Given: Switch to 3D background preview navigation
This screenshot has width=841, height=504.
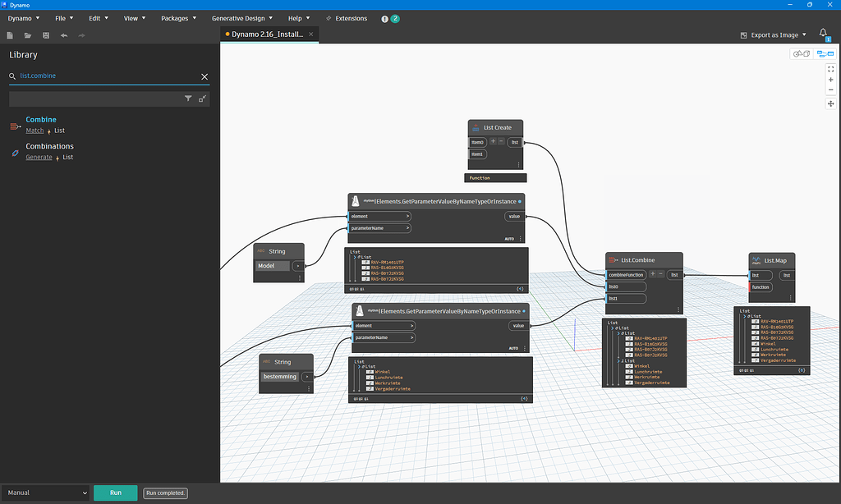Looking at the screenshot, I should click(801, 53).
